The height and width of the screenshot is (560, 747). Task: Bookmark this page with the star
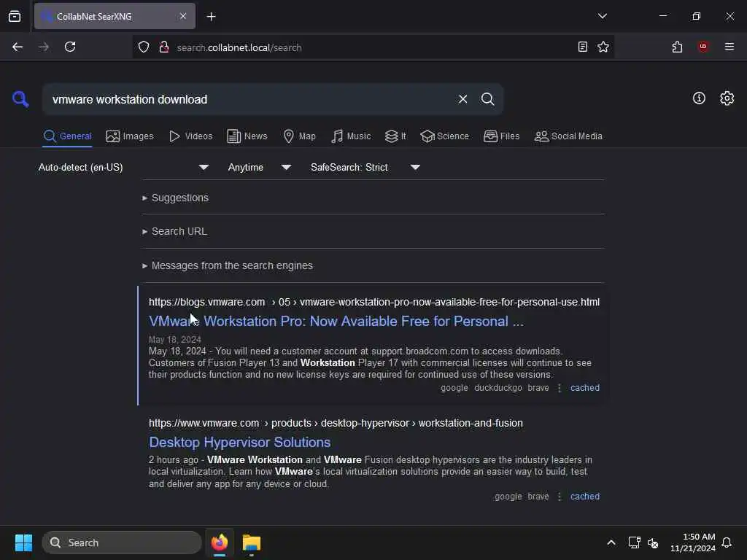tap(603, 47)
